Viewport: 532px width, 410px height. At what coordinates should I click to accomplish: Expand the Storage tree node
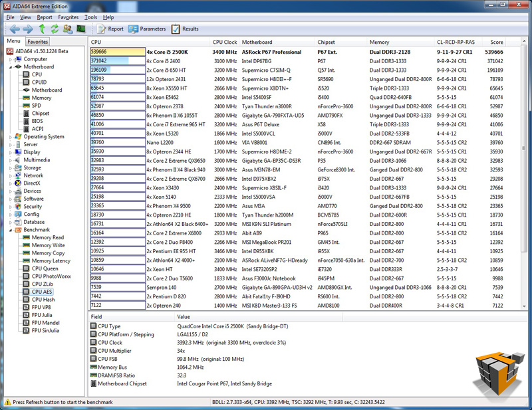coord(11,168)
